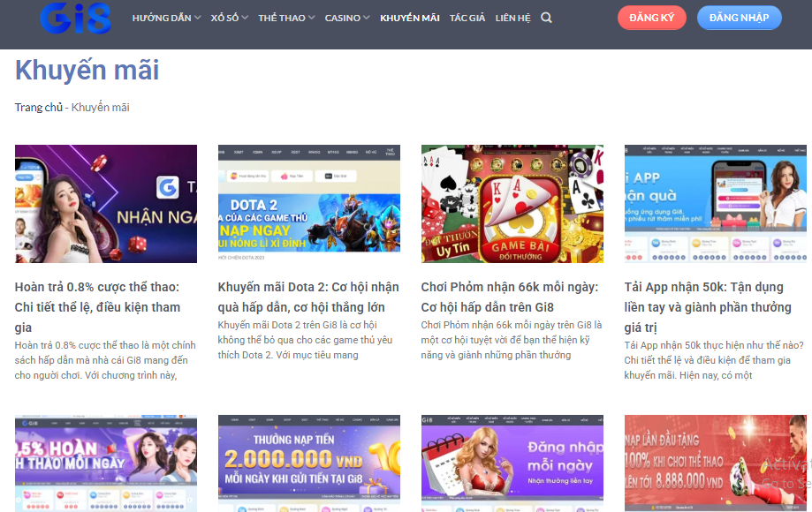Open the Tác giả menu item
Image resolution: width=812 pixels, height=512 pixels.
point(467,18)
